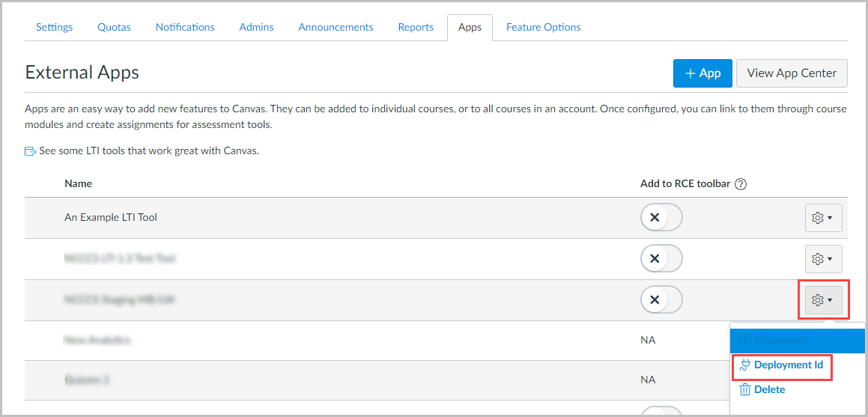Click the plug icon beside Deployment Id
The image size is (868, 417).
[745, 365]
